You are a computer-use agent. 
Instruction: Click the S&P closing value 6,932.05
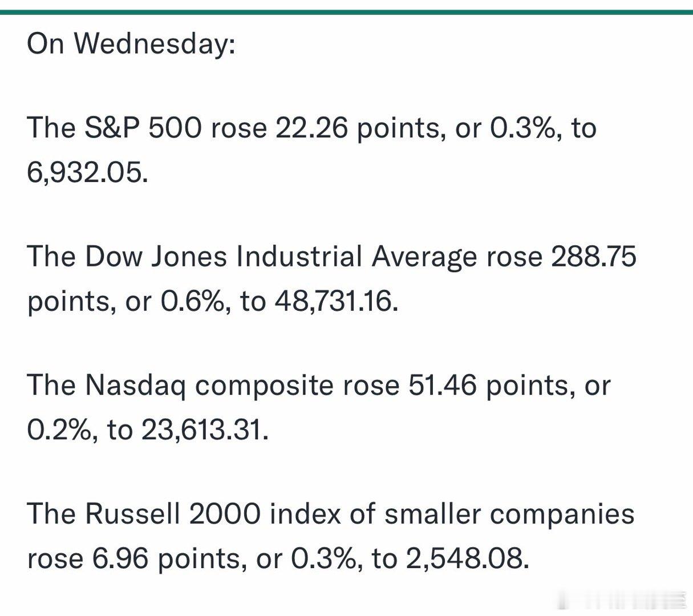click(x=87, y=172)
